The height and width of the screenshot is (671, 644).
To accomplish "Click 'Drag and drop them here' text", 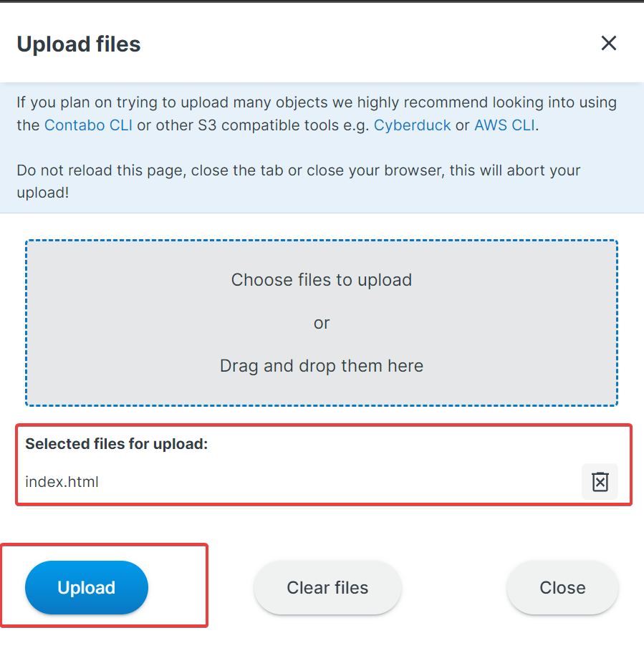I will pyautogui.click(x=322, y=366).
